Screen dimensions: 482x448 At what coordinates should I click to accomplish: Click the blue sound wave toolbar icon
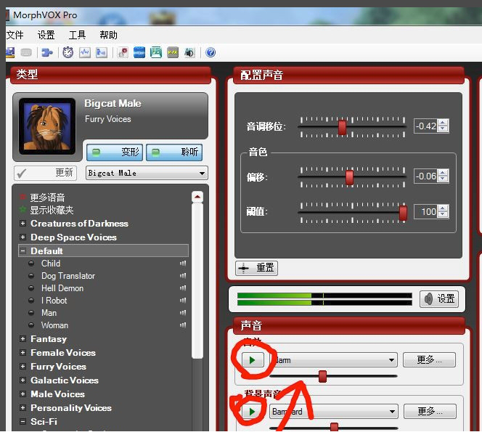coord(139,52)
